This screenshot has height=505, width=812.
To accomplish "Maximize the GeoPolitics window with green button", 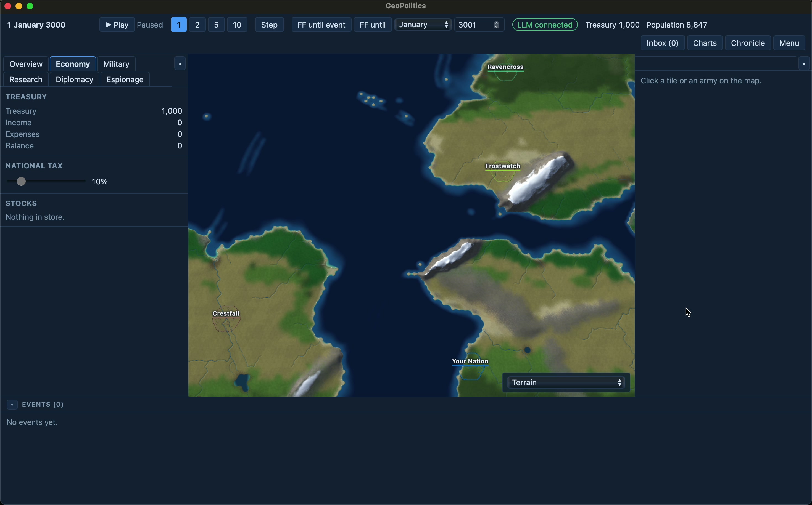I will click(x=30, y=6).
